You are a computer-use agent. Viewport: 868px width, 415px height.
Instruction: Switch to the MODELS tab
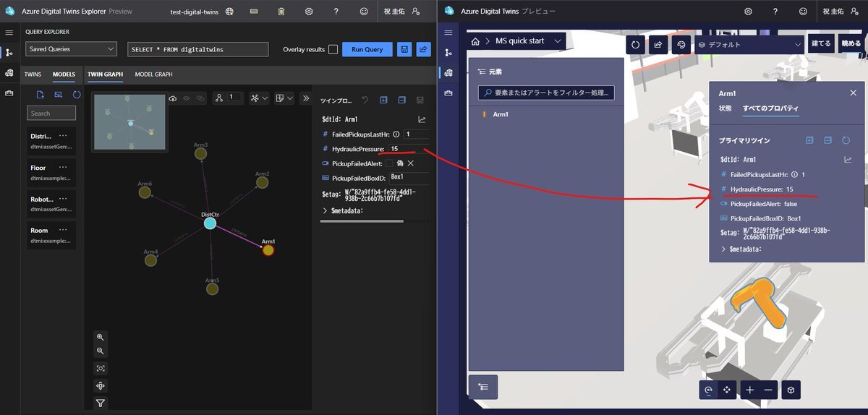[64, 74]
